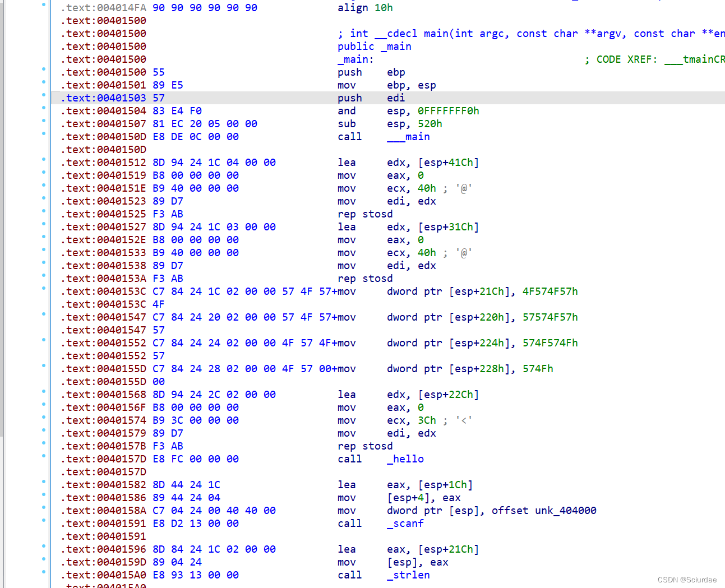
Task: Click the push ebp instruction
Action: [x=371, y=72]
